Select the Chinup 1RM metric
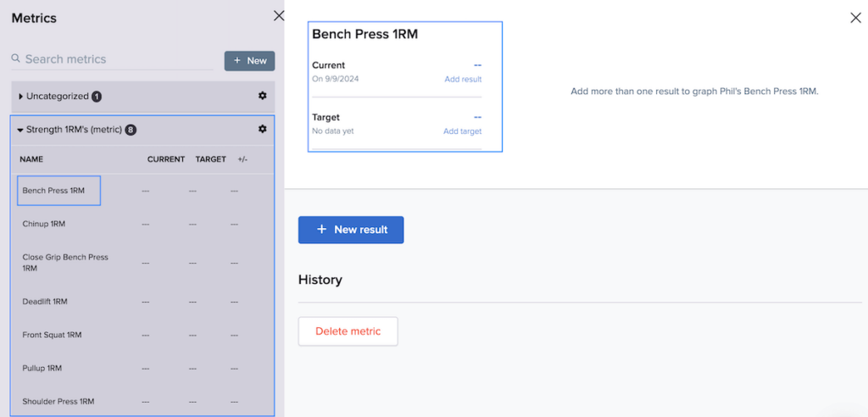Screen dimensions: 868x417 (x=44, y=224)
